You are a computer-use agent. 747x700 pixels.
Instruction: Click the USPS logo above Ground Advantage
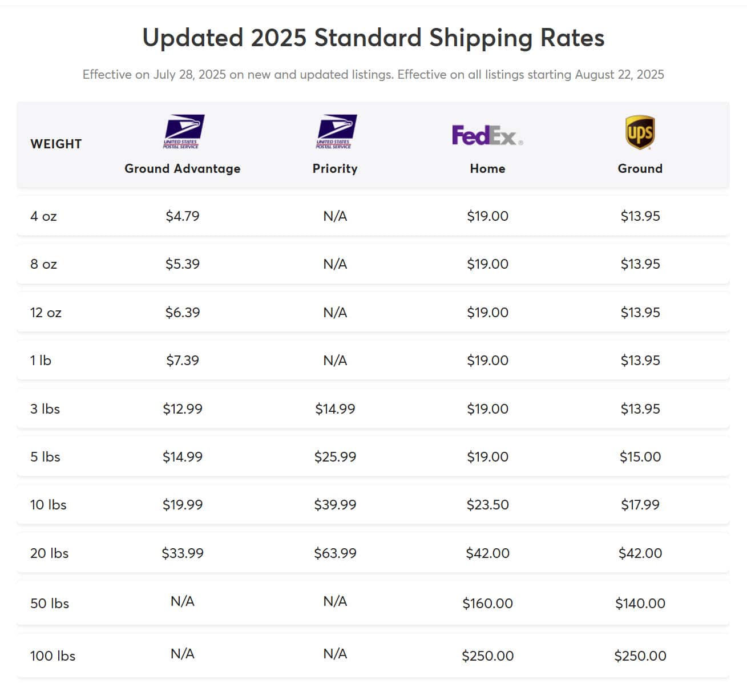tap(183, 132)
